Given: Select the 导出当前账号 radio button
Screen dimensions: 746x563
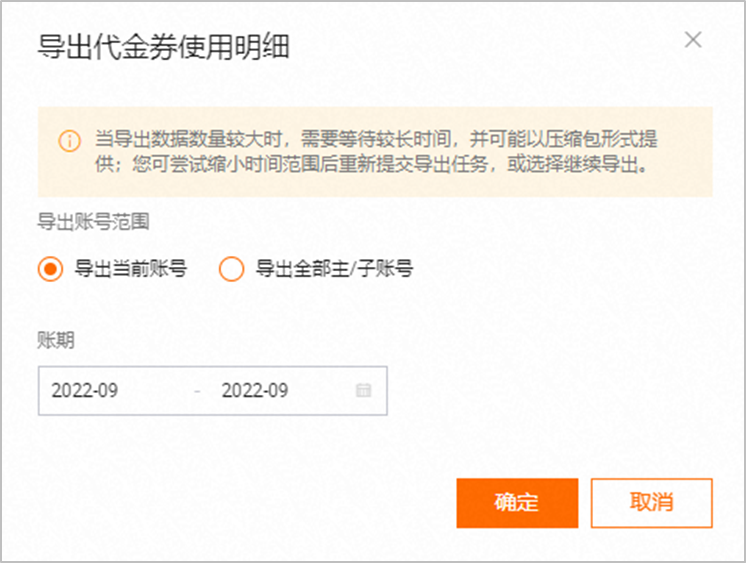Looking at the screenshot, I should click(50, 269).
